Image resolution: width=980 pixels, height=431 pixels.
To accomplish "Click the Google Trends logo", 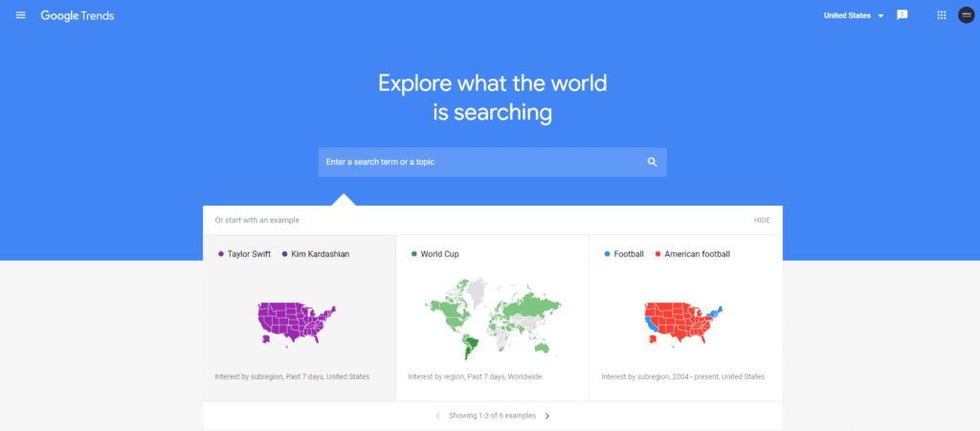I will (78, 15).
